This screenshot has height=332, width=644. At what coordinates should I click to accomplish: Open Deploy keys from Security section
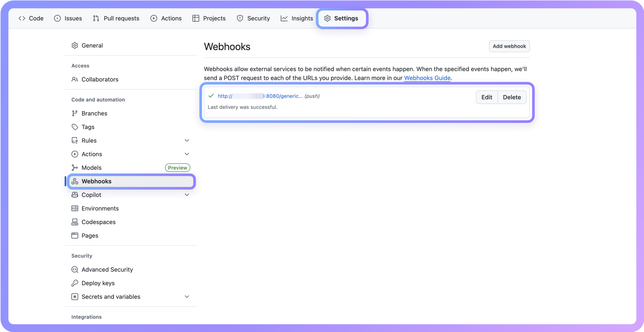(x=98, y=283)
